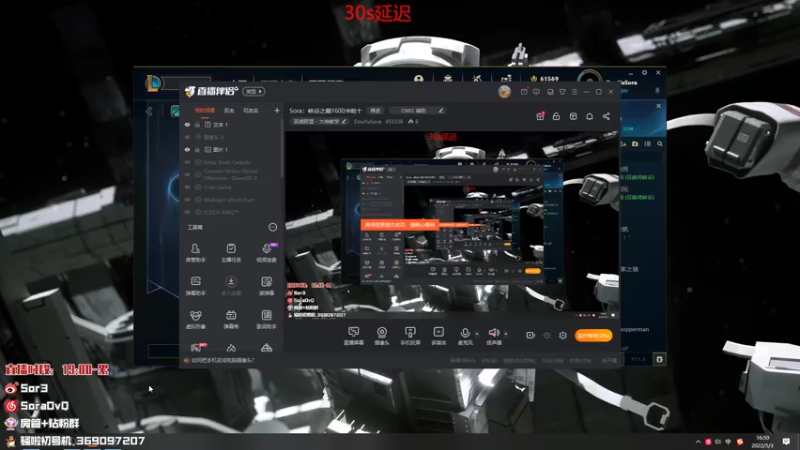The width and height of the screenshot is (800, 450).
Task: Hide the 文本 1 source layer
Action: pos(187,124)
